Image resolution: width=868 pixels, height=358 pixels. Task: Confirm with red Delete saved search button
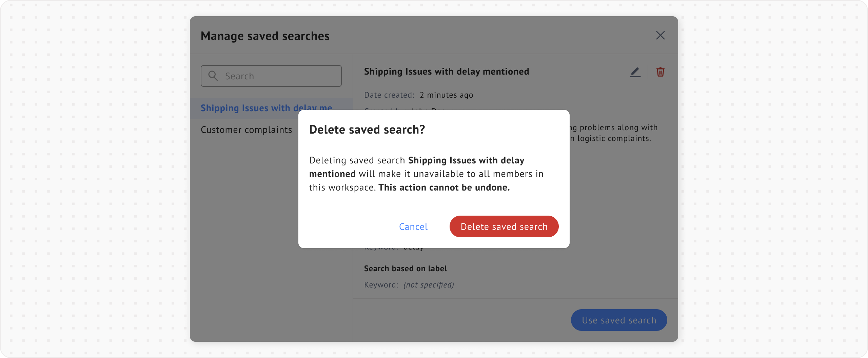pyautogui.click(x=504, y=226)
